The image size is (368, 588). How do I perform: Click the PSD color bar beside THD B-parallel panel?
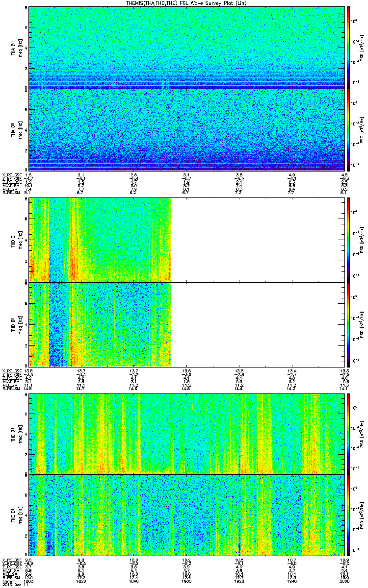coord(348,324)
